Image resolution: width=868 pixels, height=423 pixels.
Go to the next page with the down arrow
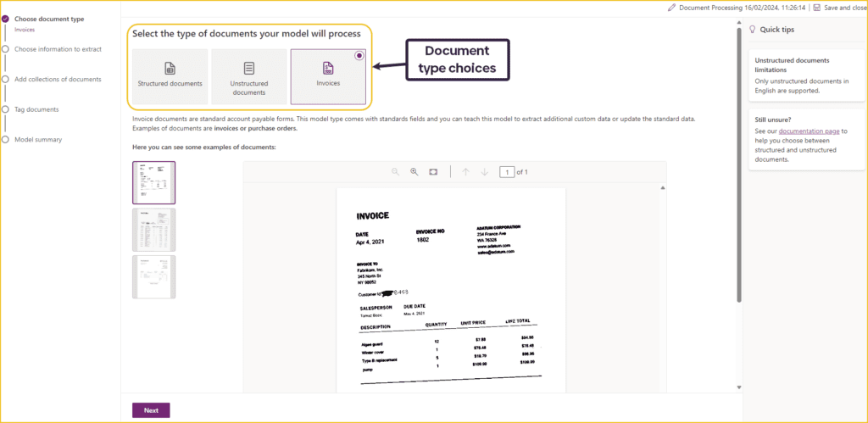[x=485, y=172]
